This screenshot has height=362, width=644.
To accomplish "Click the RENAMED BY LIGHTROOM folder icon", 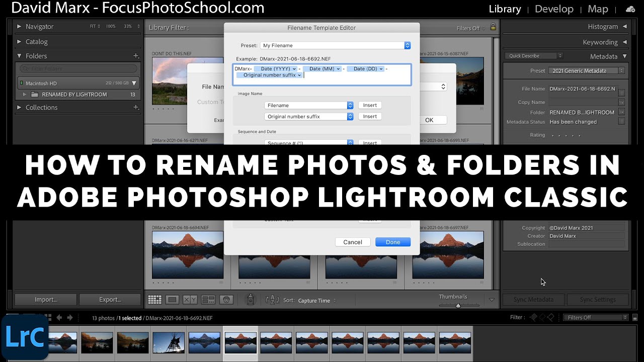I will pyautogui.click(x=34, y=95).
